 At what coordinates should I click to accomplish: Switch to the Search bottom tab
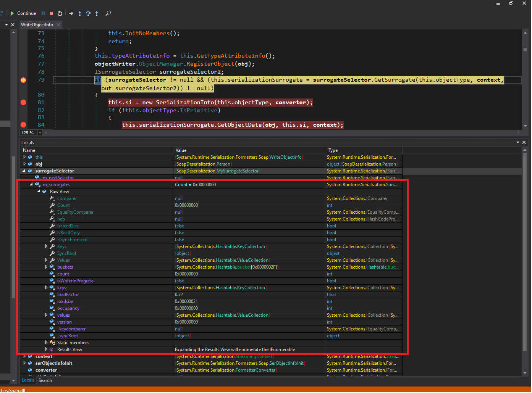45,380
